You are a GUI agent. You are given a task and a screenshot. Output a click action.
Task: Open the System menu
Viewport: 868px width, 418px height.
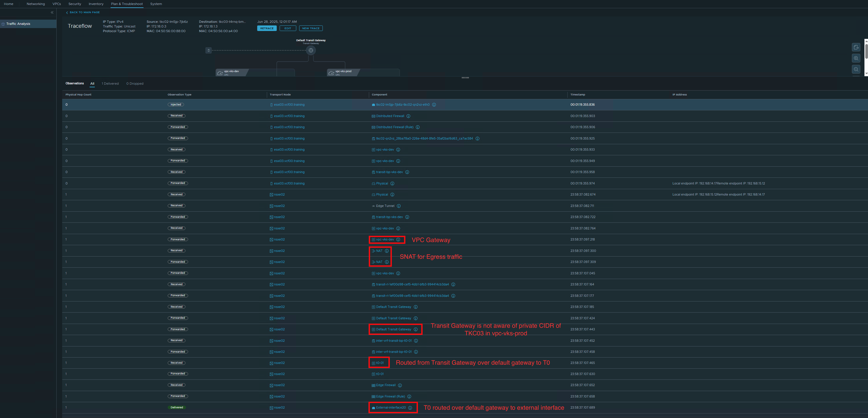[156, 4]
